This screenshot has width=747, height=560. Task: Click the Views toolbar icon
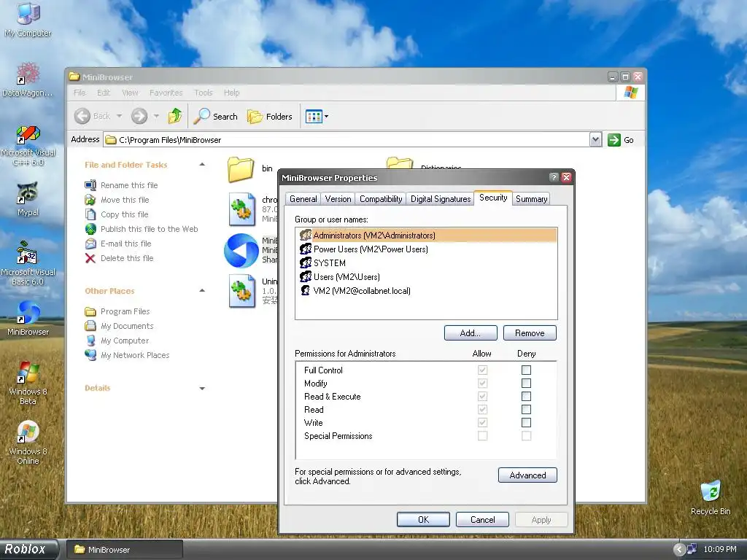coord(314,116)
